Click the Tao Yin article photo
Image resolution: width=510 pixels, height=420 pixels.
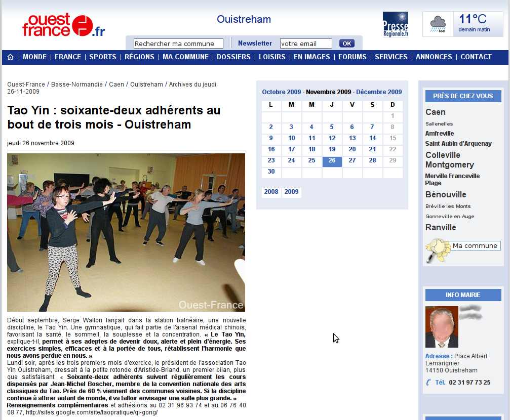(126, 232)
